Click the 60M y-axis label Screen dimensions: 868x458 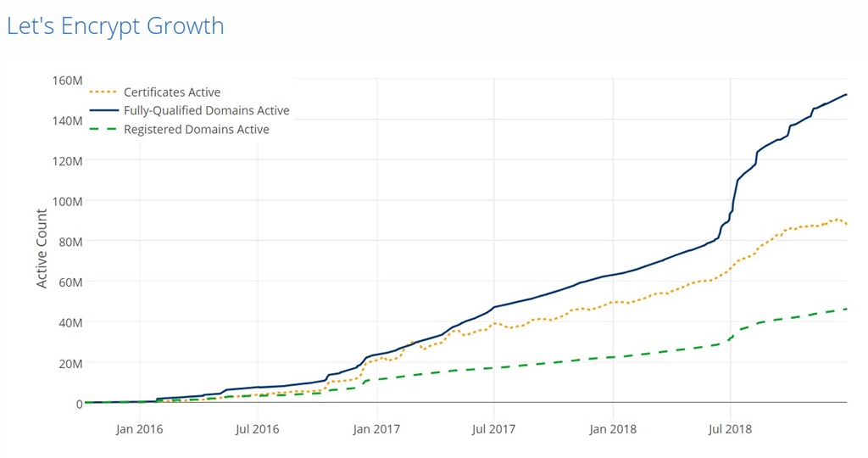pyautogui.click(x=71, y=282)
